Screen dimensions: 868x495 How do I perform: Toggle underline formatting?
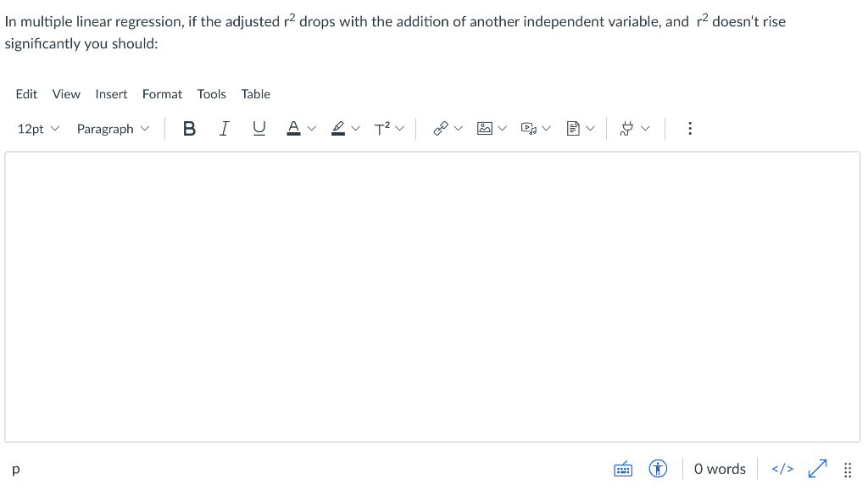click(259, 128)
